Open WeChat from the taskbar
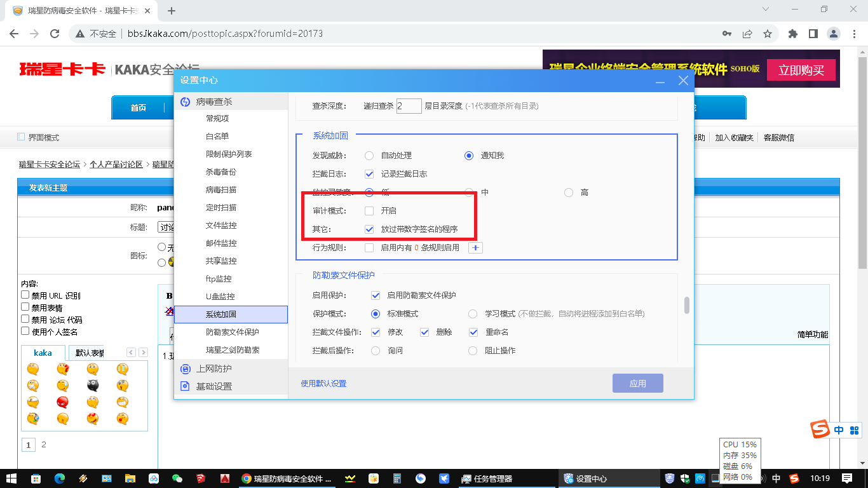 point(177,478)
